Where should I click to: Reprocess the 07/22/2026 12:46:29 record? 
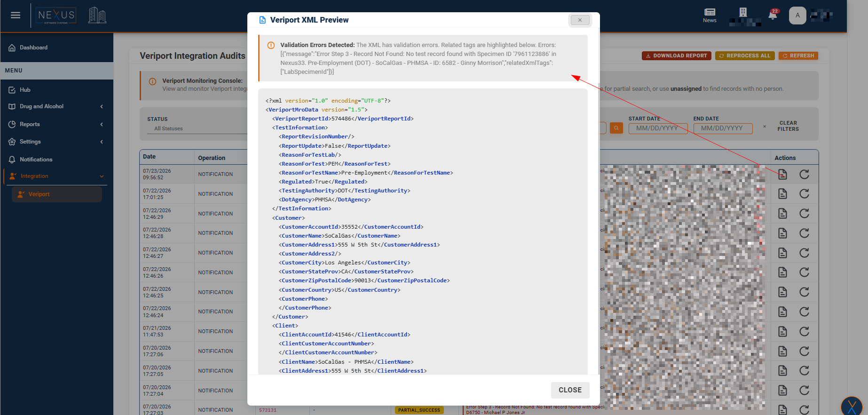(x=805, y=214)
